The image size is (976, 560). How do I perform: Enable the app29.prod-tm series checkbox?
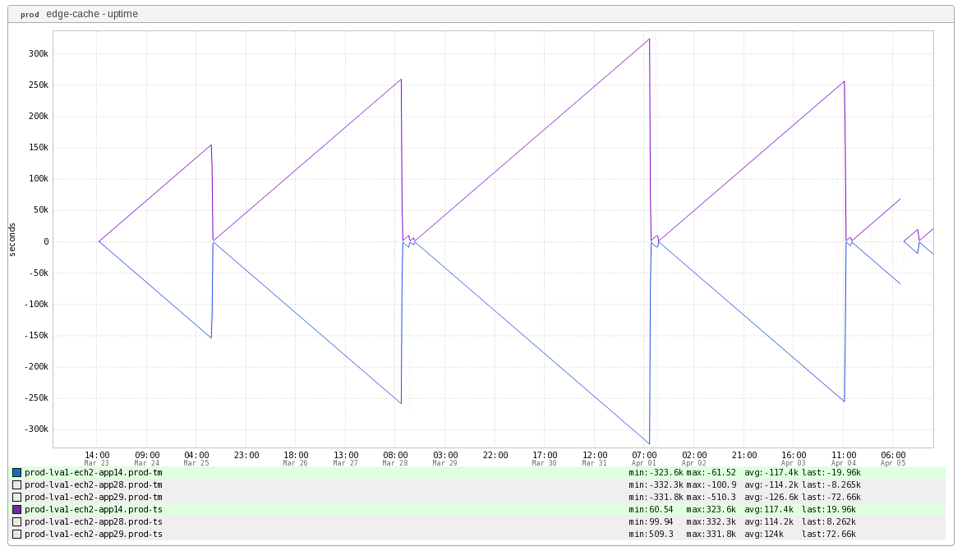click(x=16, y=497)
